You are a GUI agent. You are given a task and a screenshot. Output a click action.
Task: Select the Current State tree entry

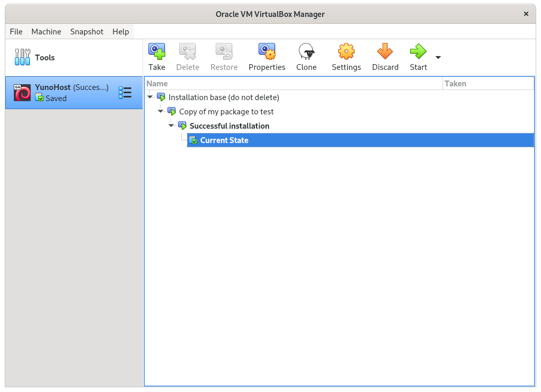(224, 140)
